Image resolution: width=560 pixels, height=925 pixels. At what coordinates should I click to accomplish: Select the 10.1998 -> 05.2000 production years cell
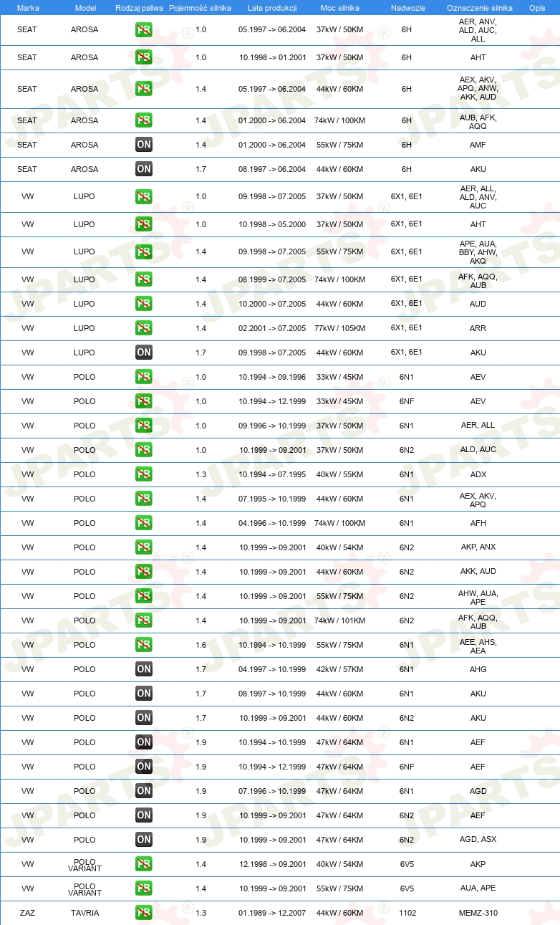(x=272, y=224)
